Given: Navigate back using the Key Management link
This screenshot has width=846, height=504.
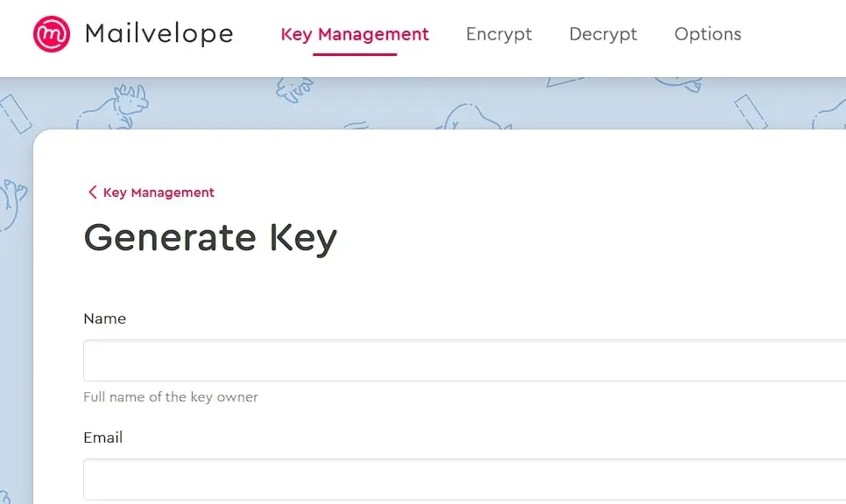Looking at the screenshot, I should coord(158,192).
